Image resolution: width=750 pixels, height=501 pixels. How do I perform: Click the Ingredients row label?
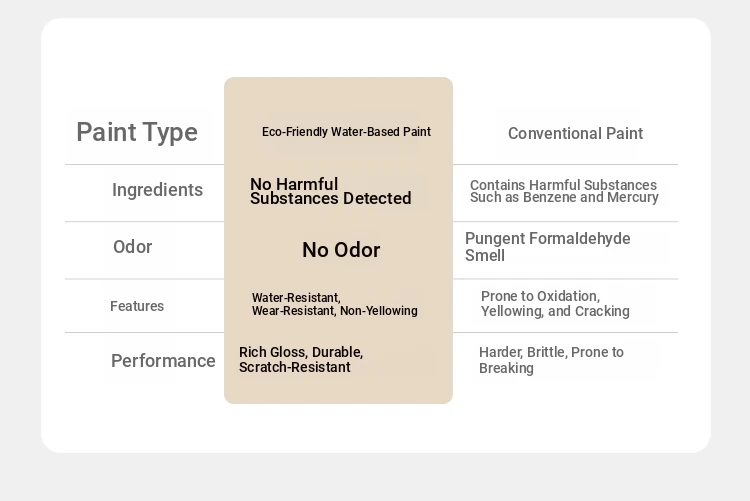(157, 190)
